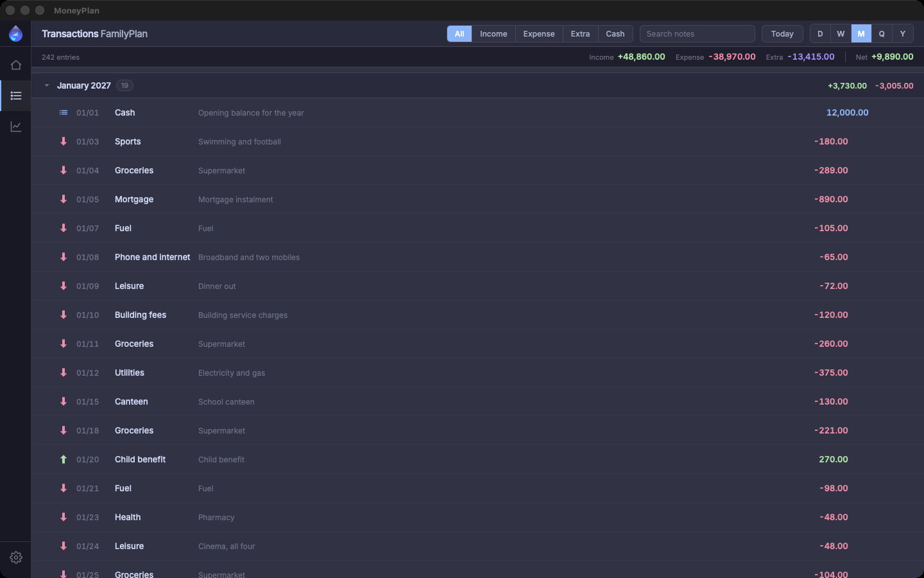Click the 12,000.00 cash amount
The height and width of the screenshot is (578, 924).
coord(847,112)
